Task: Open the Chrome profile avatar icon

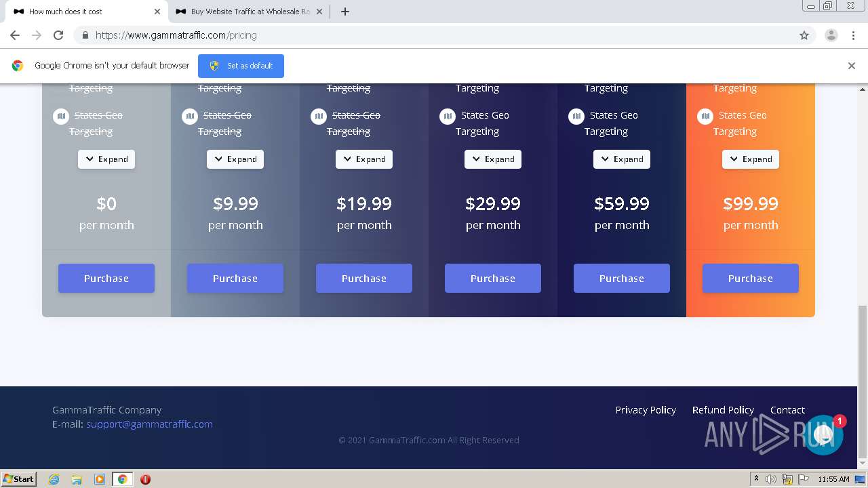Action: tap(831, 35)
